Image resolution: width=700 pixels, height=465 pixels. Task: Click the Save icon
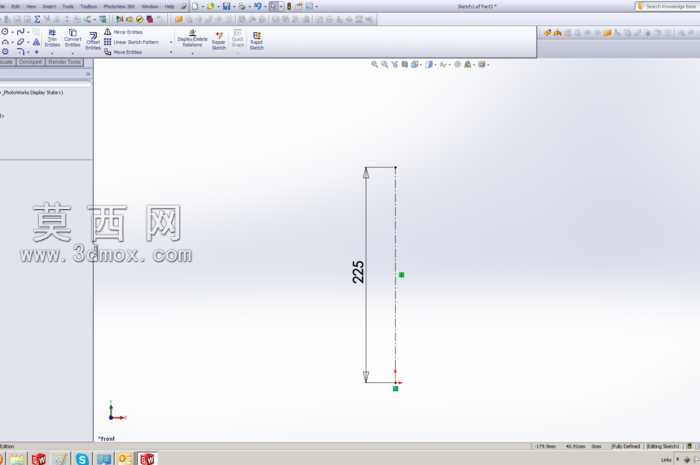226,6
